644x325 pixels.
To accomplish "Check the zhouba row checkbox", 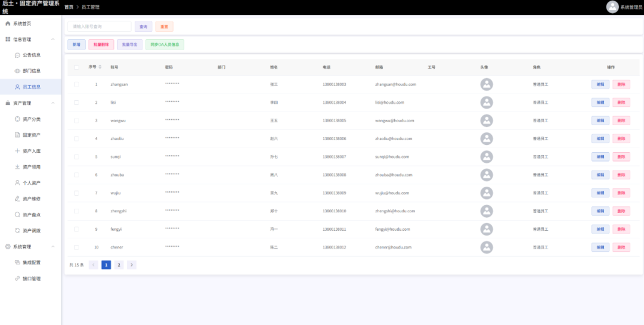I will coord(76,175).
